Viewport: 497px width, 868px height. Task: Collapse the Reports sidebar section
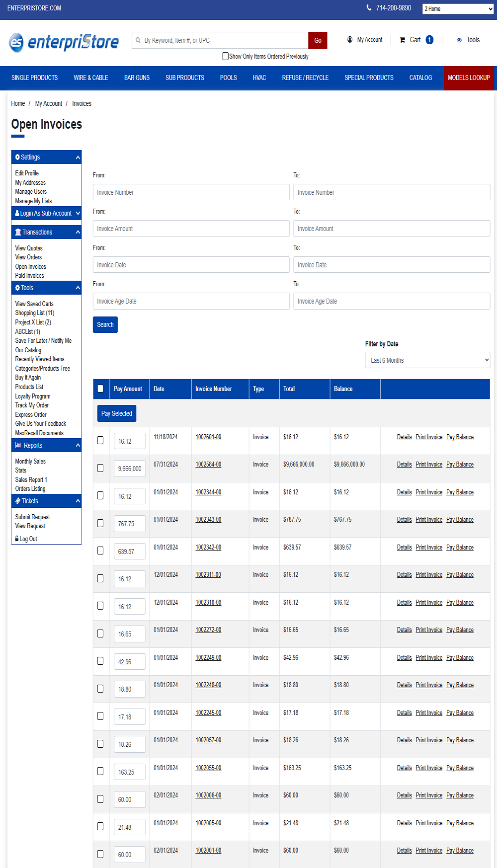pyautogui.click(x=78, y=445)
